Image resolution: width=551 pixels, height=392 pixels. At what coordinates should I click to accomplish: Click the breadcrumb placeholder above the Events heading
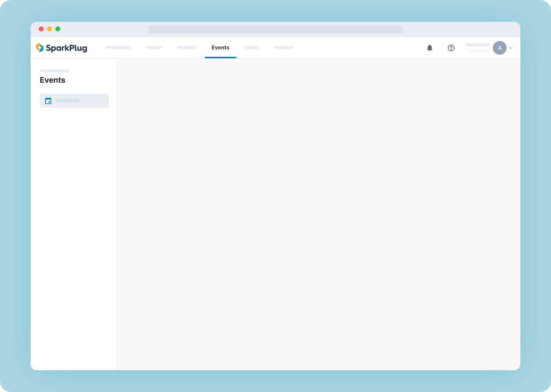point(55,71)
